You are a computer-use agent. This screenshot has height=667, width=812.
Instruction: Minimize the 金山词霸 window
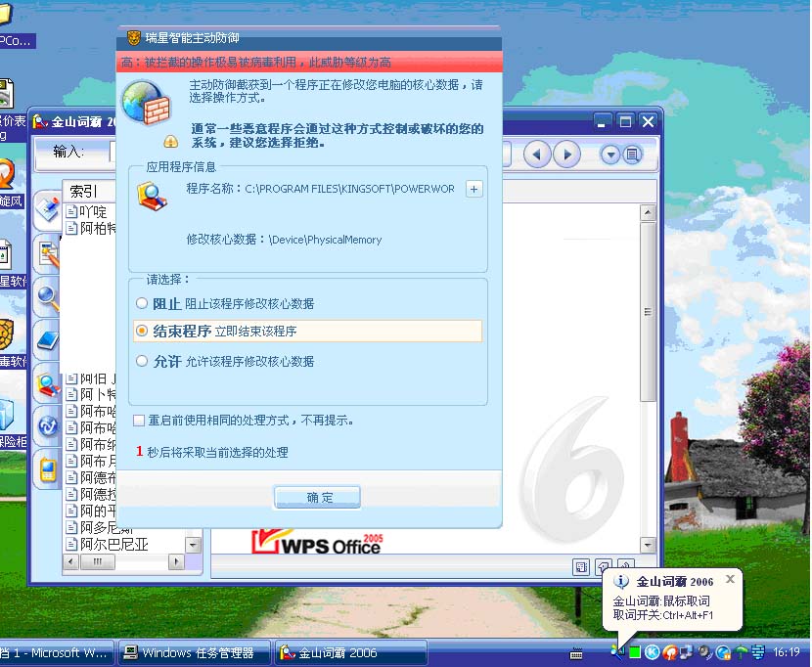tap(602, 122)
